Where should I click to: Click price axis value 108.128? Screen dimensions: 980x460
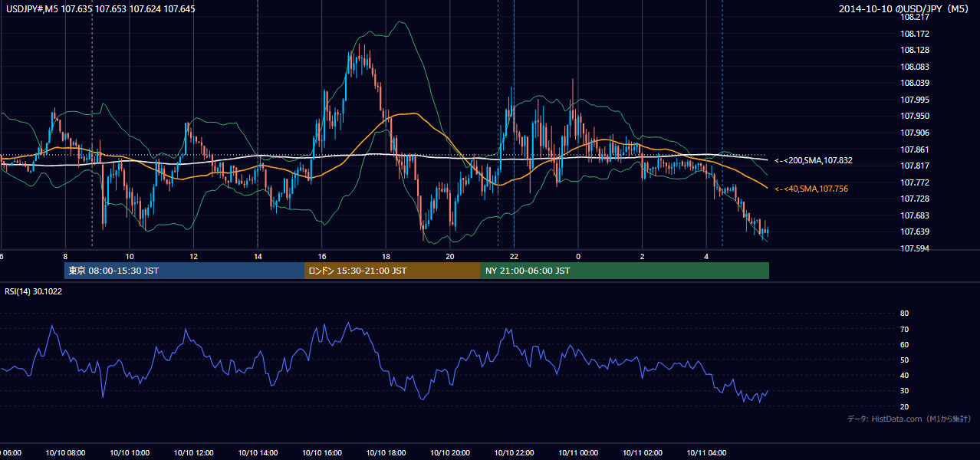915,50
